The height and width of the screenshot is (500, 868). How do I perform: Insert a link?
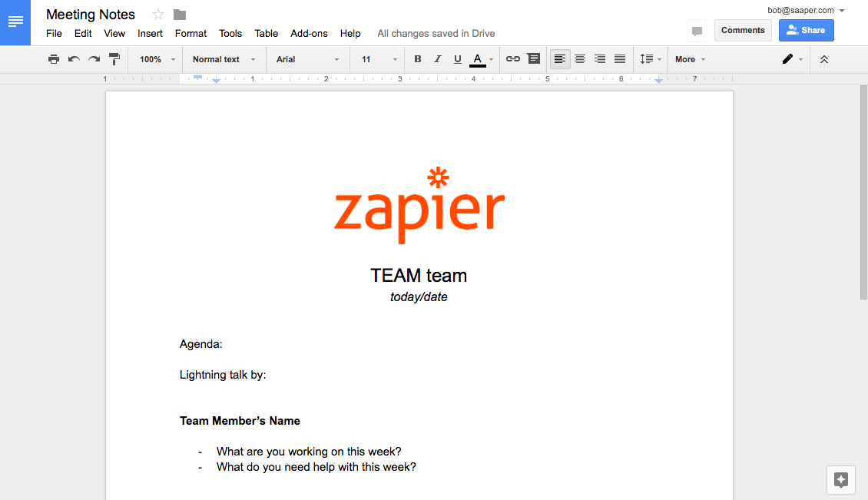click(513, 59)
